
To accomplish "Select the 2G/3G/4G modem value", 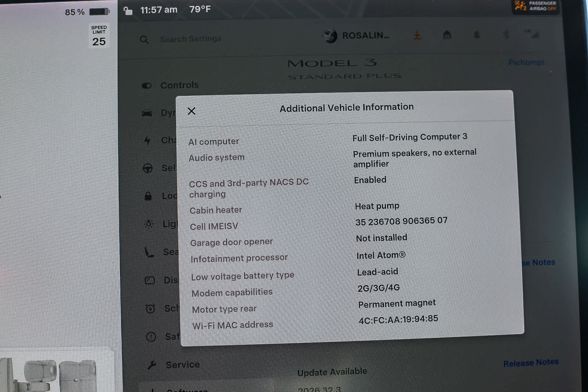I will pos(379,288).
